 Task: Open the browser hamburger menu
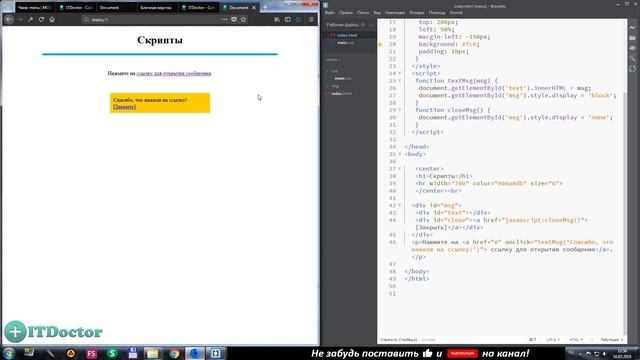click(311, 19)
